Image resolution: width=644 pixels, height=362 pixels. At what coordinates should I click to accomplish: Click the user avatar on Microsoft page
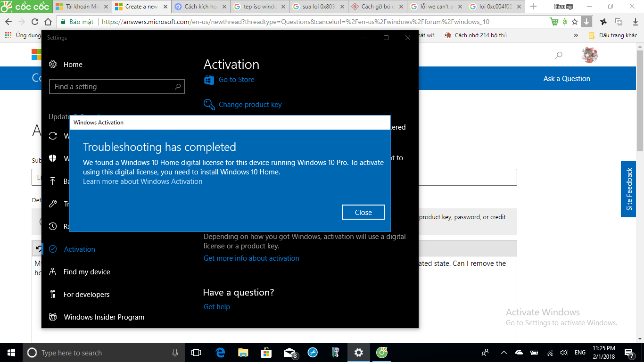(590, 55)
